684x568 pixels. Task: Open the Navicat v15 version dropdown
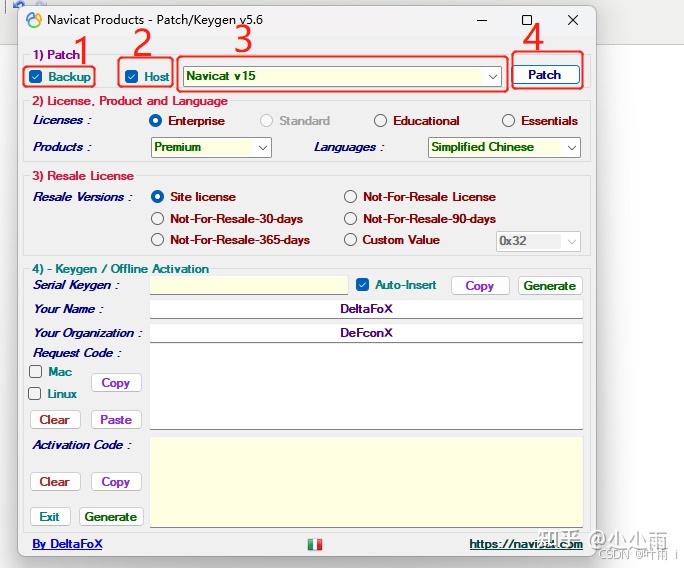342,76
